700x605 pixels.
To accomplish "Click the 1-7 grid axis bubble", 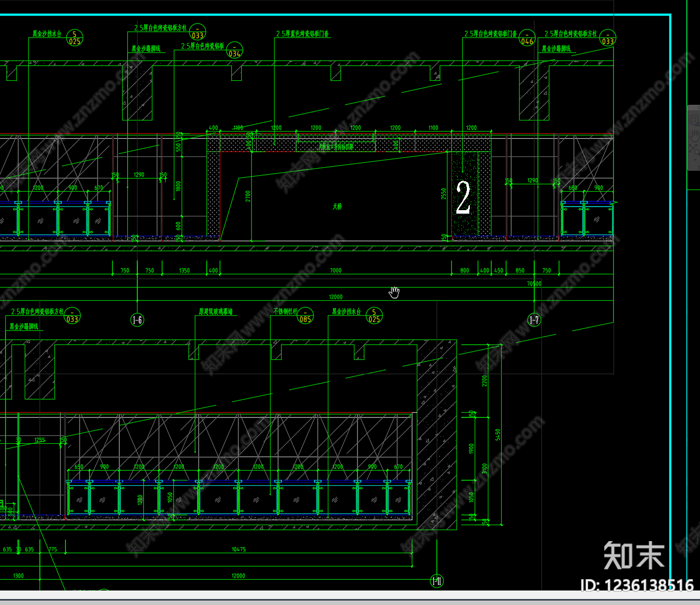I will (x=534, y=319).
